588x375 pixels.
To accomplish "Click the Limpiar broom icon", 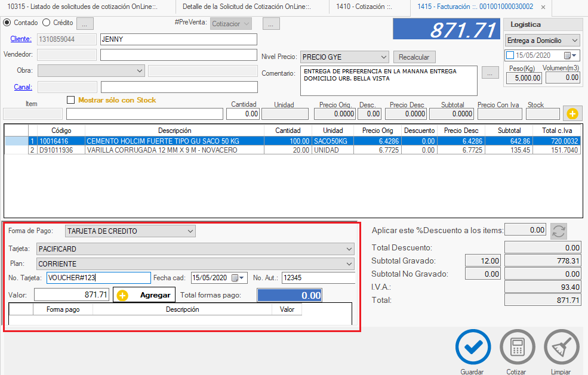I will tap(561, 347).
